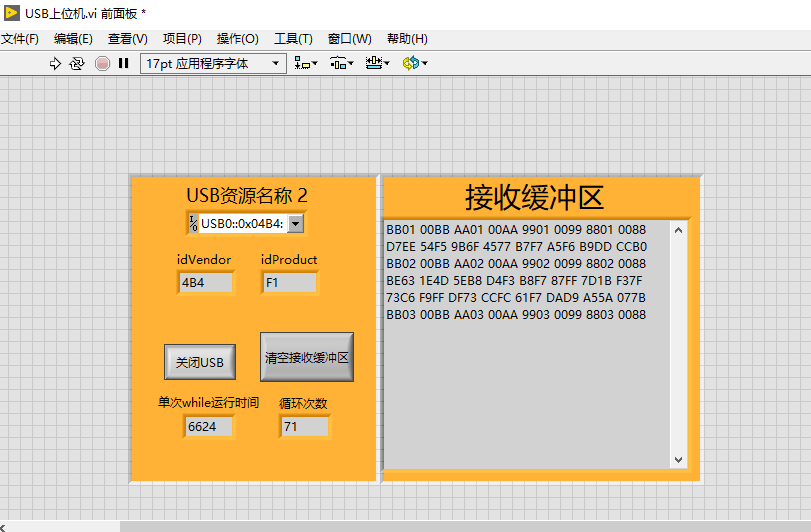This screenshot has height=532, width=811.
Task: Click the 单次while运行时间 field showing 6624
Action: tap(208, 427)
